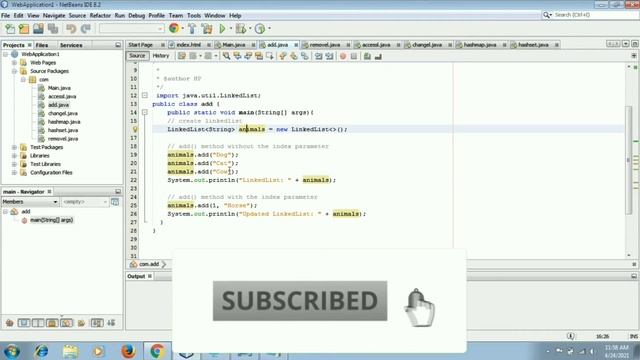Screen dimensions: 640x360
Task: Click the Search magnifier icon
Action: [x=547, y=15]
